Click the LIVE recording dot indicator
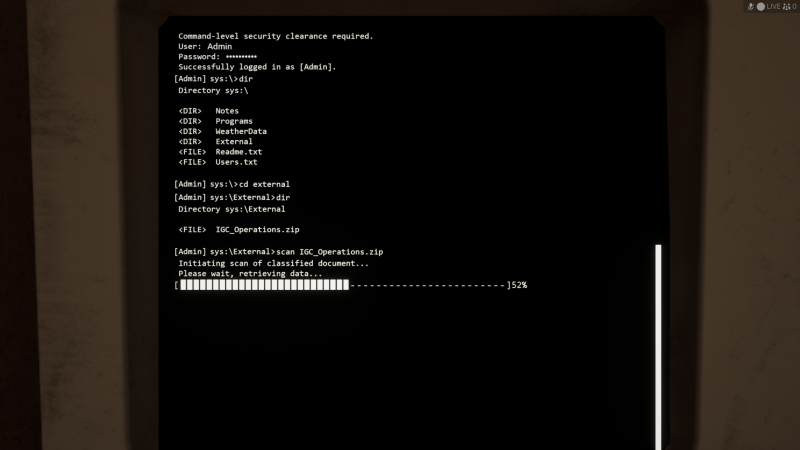Viewport: 800px width, 450px height. 760,6
